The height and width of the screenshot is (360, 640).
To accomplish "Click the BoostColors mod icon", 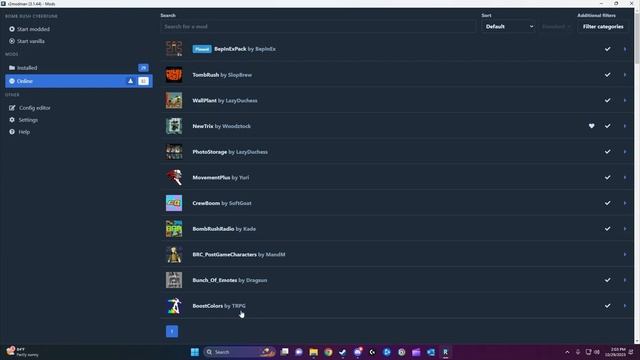I will (174, 306).
